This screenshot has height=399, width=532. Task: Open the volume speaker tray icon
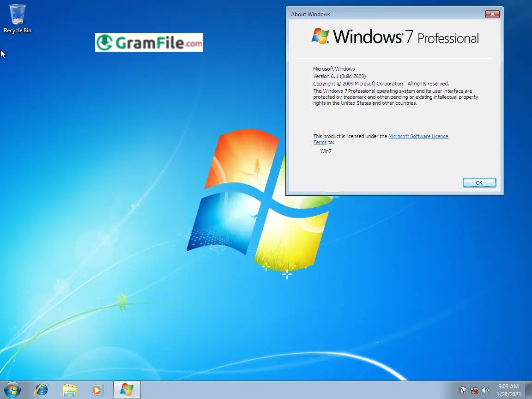pyautogui.click(x=485, y=390)
